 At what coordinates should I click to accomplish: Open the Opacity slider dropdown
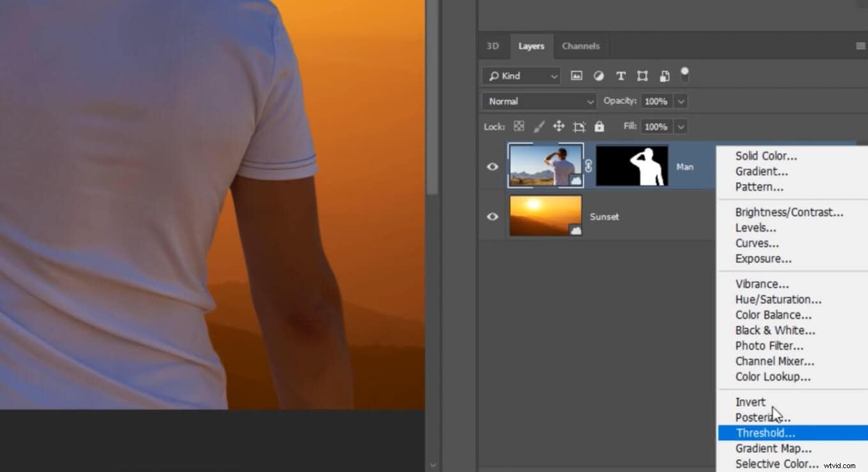tap(681, 101)
